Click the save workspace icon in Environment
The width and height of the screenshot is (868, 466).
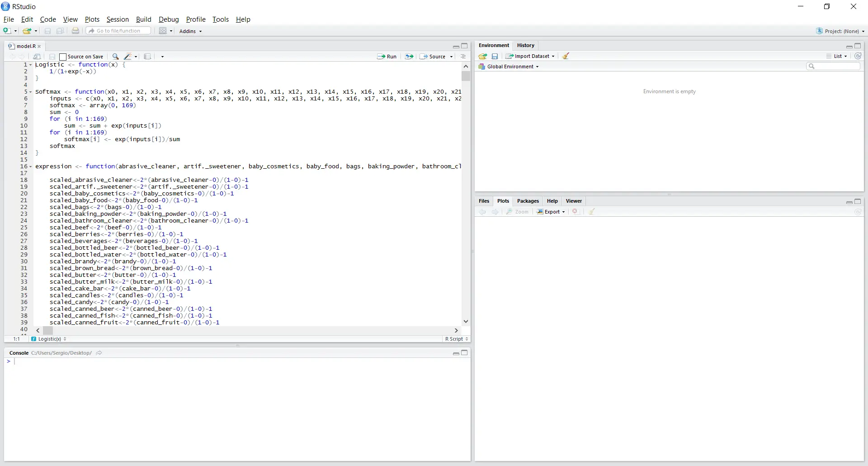click(495, 56)
